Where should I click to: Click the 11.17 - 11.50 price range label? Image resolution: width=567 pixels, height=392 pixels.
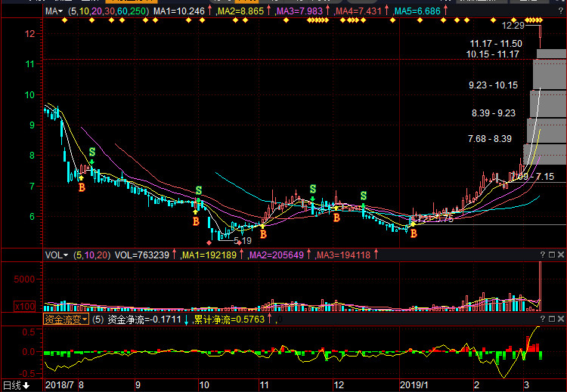[x=496, y=44]
